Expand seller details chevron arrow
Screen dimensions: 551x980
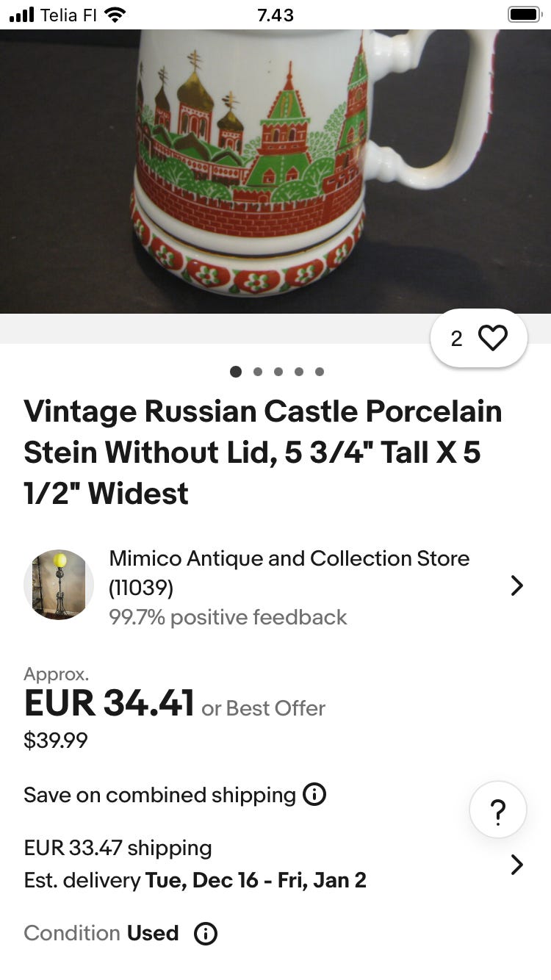[516, 586]
